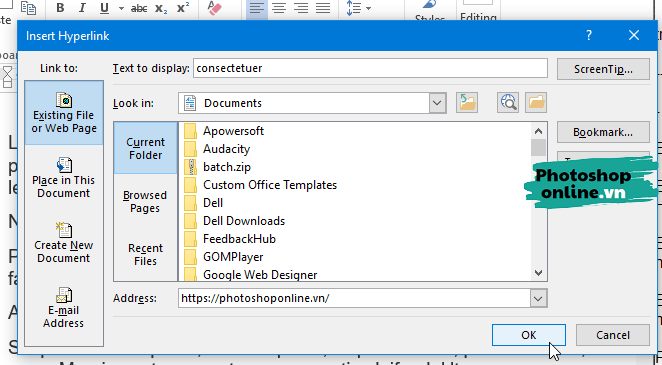The width and height of the screenshot is (662, 365).
Task: Select the Dell Downloads folder
Action: [234, 221]
